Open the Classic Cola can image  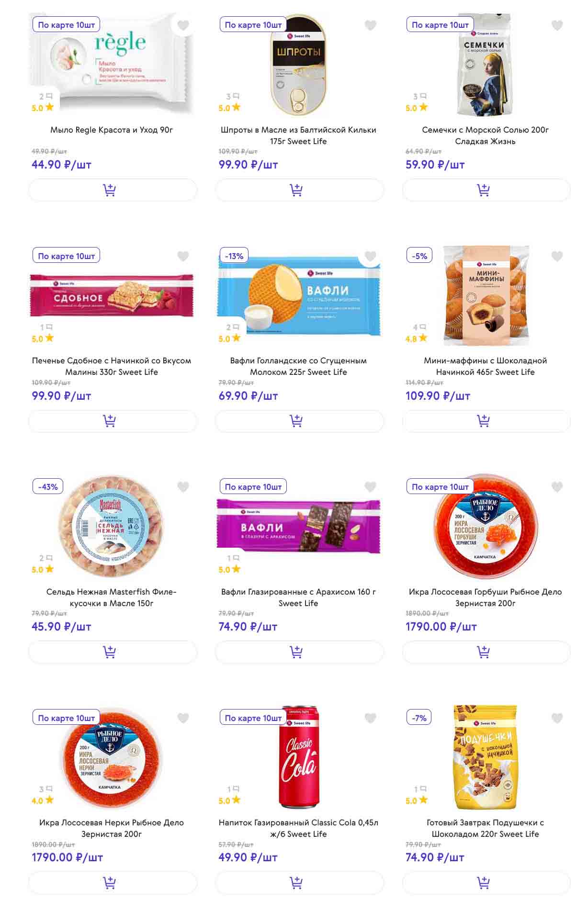point(298,756)
